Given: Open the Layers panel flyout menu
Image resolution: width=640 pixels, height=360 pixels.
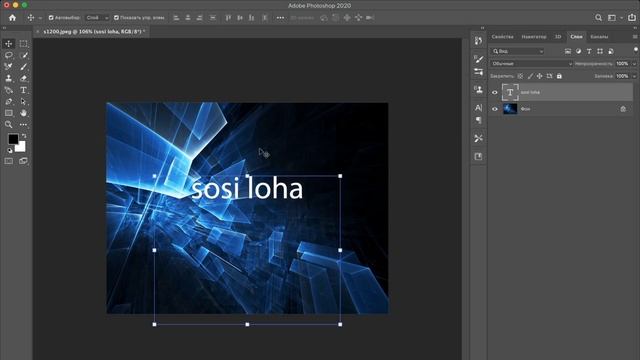Looking at the screenshot, I should click(635, 37).
